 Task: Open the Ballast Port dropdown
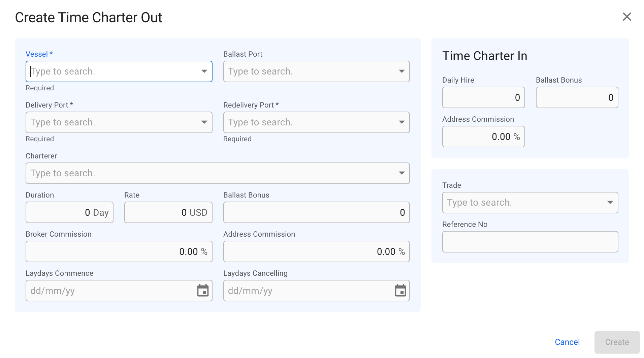click(x=401, y=71)
